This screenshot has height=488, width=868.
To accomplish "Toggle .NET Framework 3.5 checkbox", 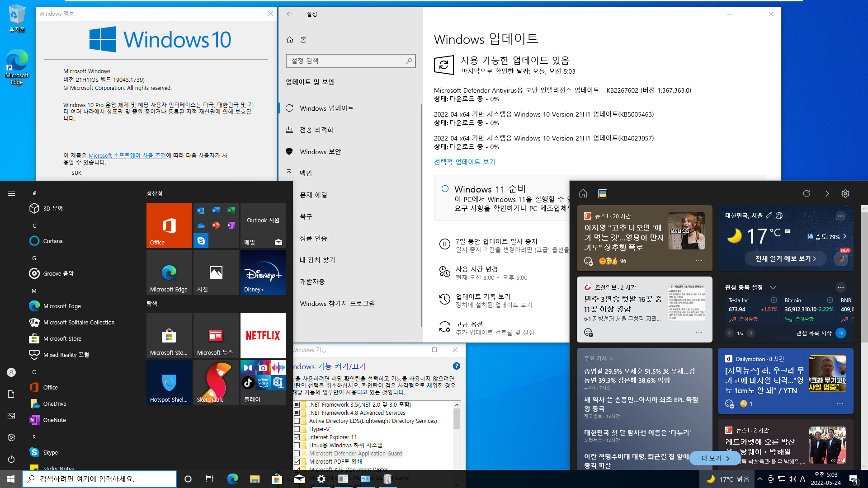I will [x=297, y=405].
